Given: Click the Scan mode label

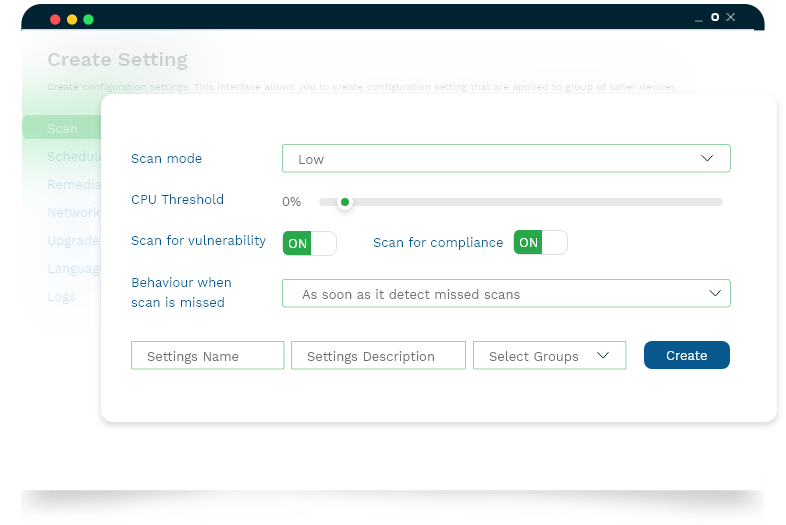Looking at the screenshot, I should (x=166, y=158).
